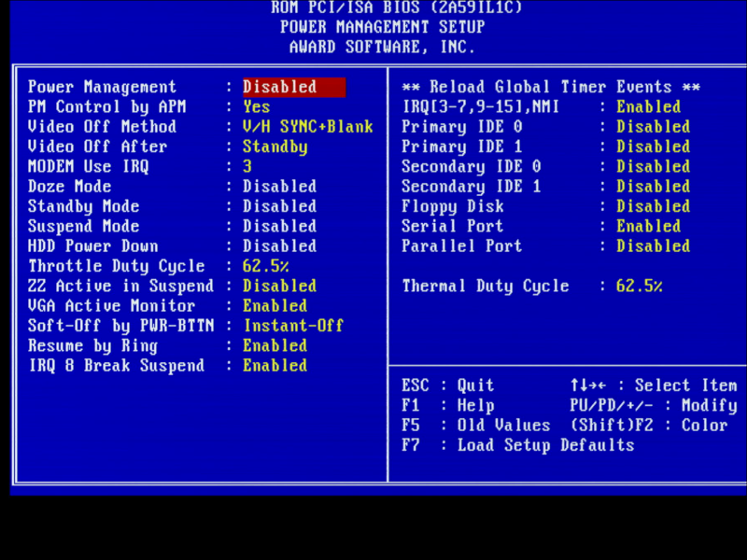Click the Resume by Ring label

click(92, 346)
